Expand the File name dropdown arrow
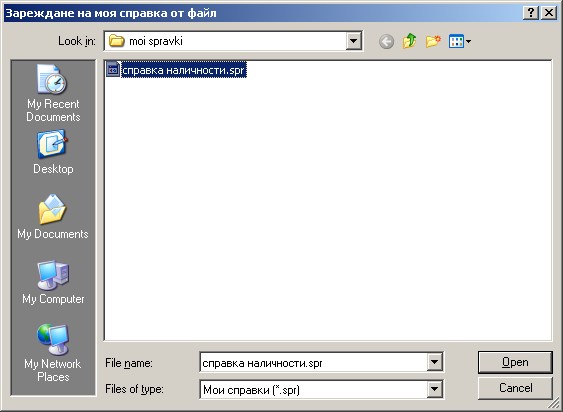Image resolution: width=563 pixels, height=412 pixels. point(434,362)
